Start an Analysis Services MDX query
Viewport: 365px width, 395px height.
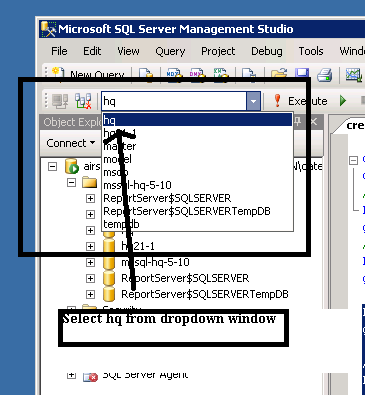click(x=174, y=75)
